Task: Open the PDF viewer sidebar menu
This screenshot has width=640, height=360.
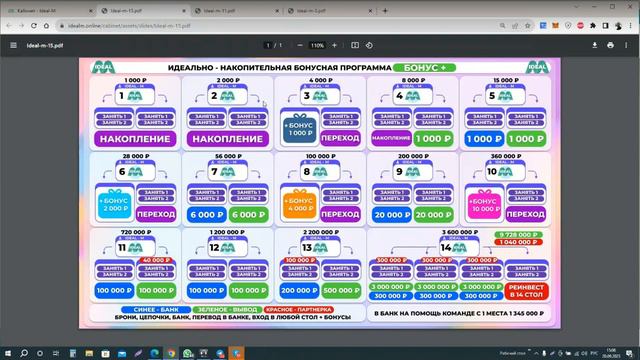Action: (13, 45)
